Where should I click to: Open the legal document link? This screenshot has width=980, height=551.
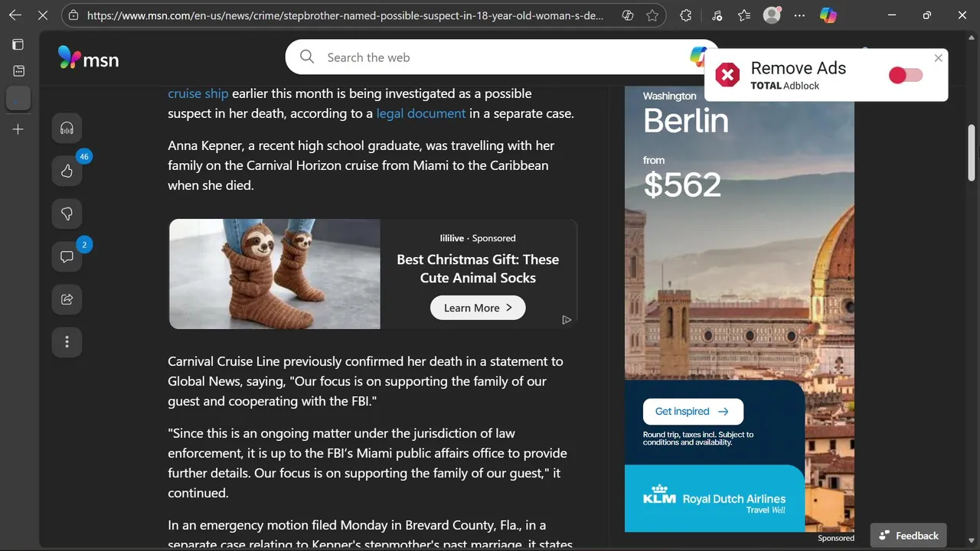coord(421,113)
